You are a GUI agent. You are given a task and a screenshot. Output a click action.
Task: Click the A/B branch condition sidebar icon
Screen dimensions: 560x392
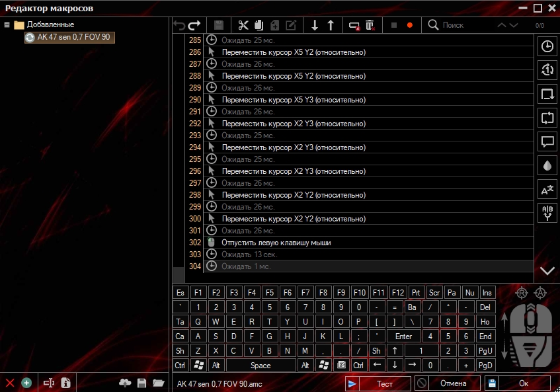pos(547,212)
